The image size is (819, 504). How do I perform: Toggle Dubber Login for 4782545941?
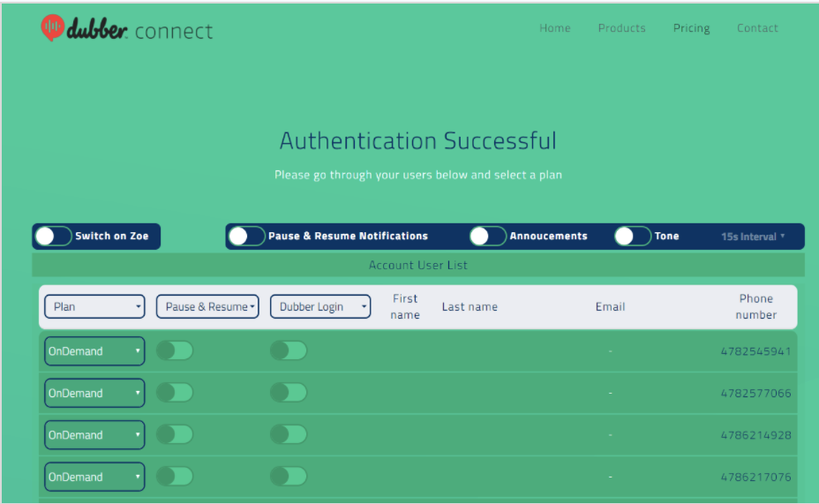[289, 350]
